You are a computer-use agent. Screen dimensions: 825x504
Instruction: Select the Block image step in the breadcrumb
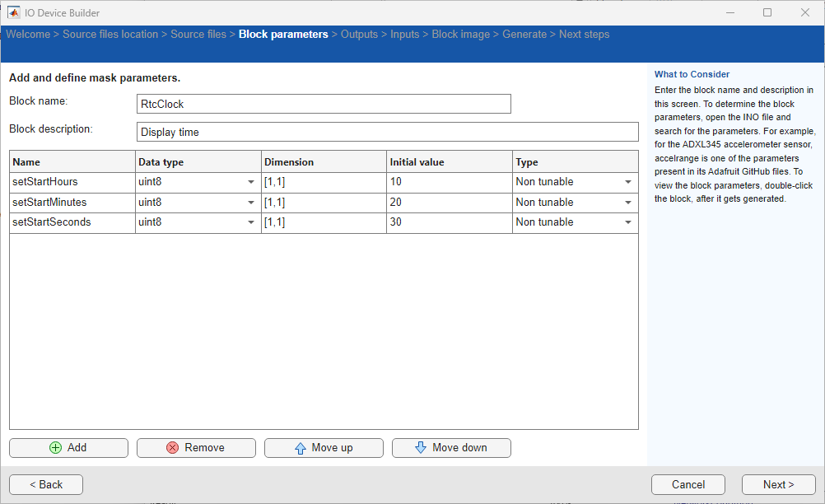pos(460,34)
